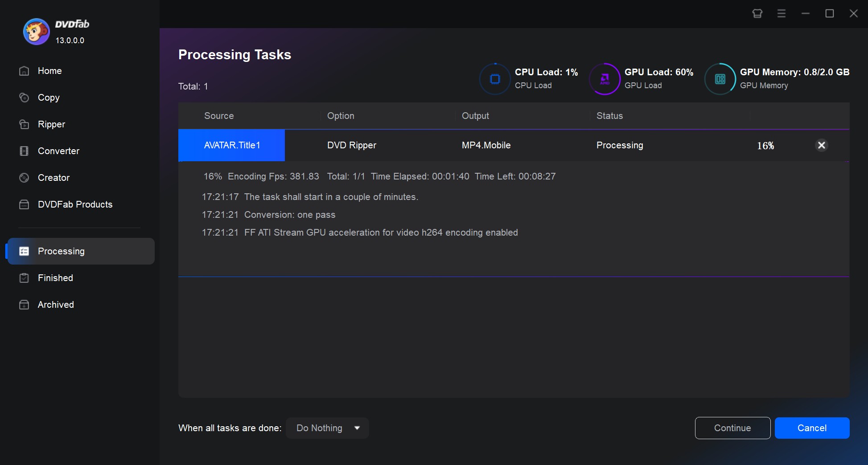This screenshot has width=868, height=465.
Task: Click the AMD GPU Load icon
Action: [x=605, y=79]
